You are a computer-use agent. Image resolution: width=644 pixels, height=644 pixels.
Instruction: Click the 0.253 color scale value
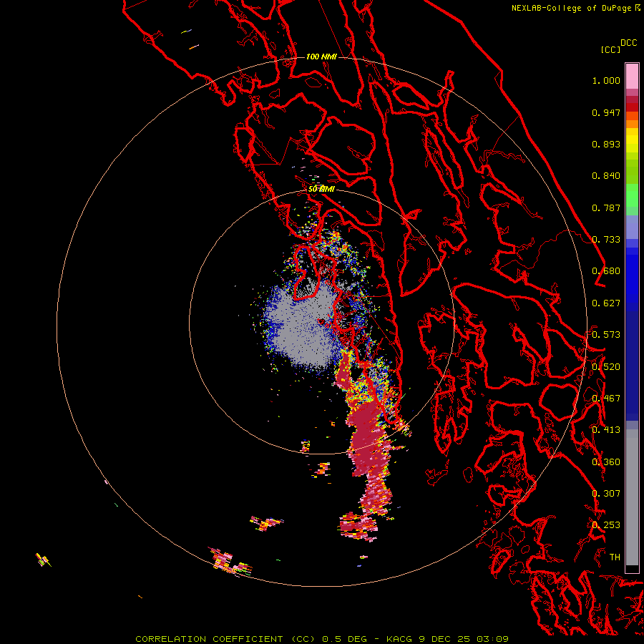click(x=606, y=525)
